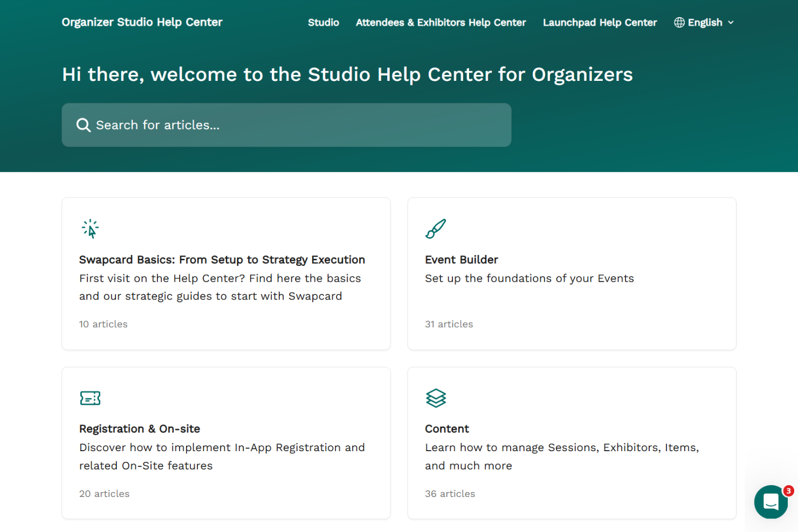The image size is (798, 532).
Task: Click the welcome heading 'Hi there, welcome'
Action: click(347, 74)
